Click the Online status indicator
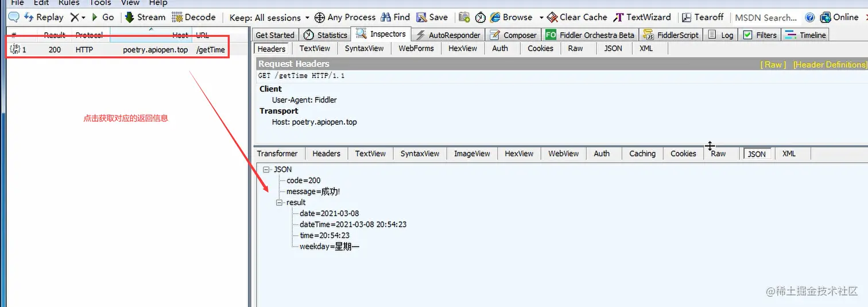 click(x=839, y=17)
